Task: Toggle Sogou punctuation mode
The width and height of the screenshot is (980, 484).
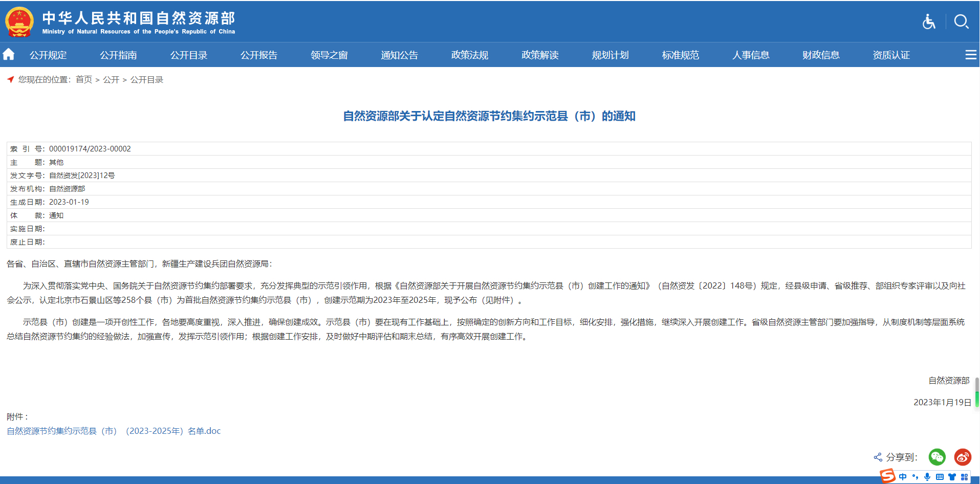Action: (915, 477)
